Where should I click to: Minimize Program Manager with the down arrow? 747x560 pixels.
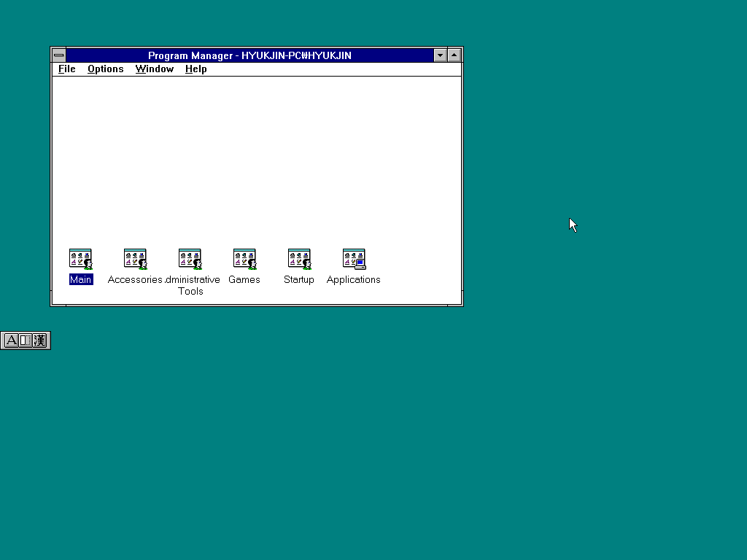440,55
